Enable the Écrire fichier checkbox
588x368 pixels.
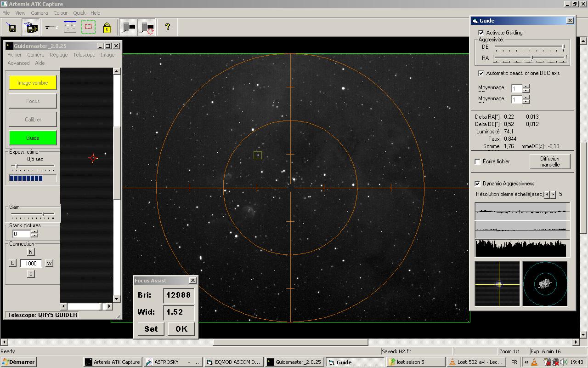coord(478,161)
